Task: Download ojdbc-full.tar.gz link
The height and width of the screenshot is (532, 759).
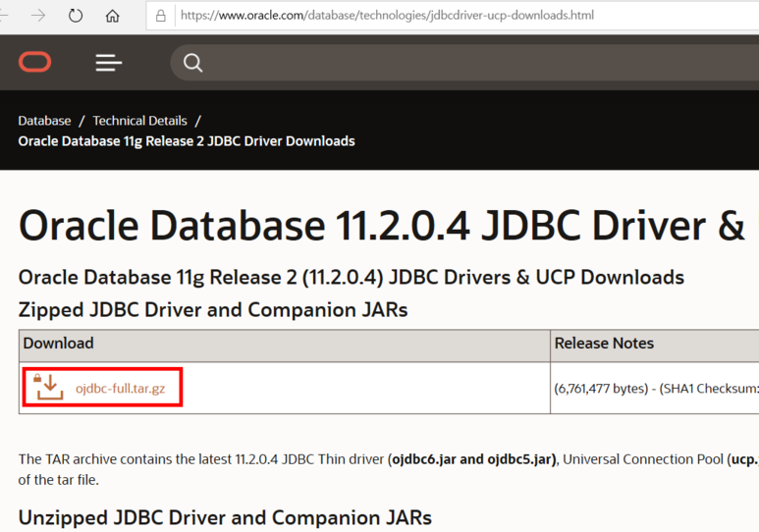Action: (120, 389)
